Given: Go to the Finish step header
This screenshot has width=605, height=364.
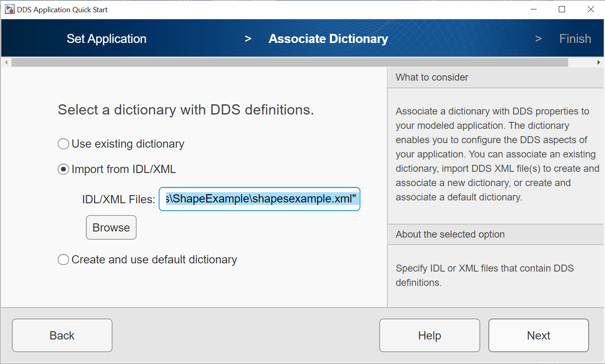Looking at the screenshot, I should tap(575, 39).
